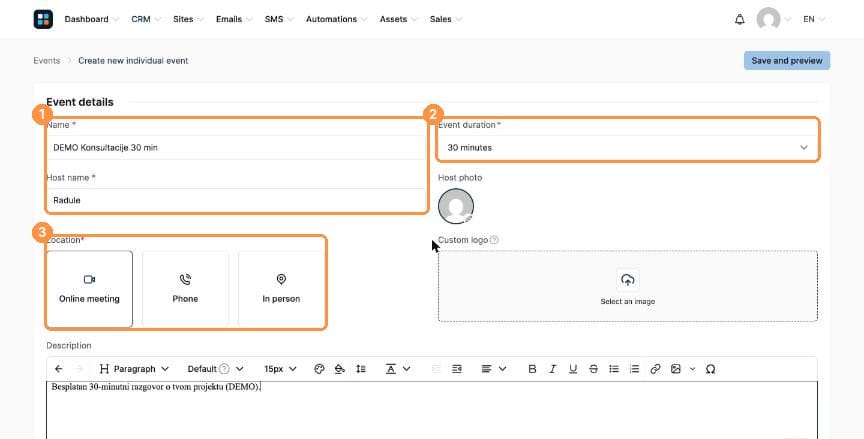Insert image icon in editor
864x439 pixels.
click(x=676, y=369)
